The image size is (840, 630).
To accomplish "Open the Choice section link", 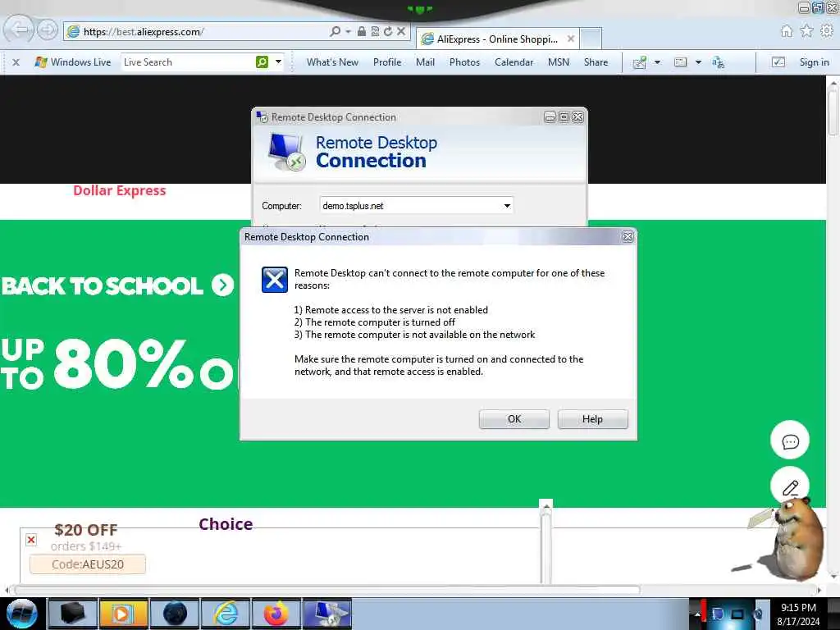I will point(226,524).
